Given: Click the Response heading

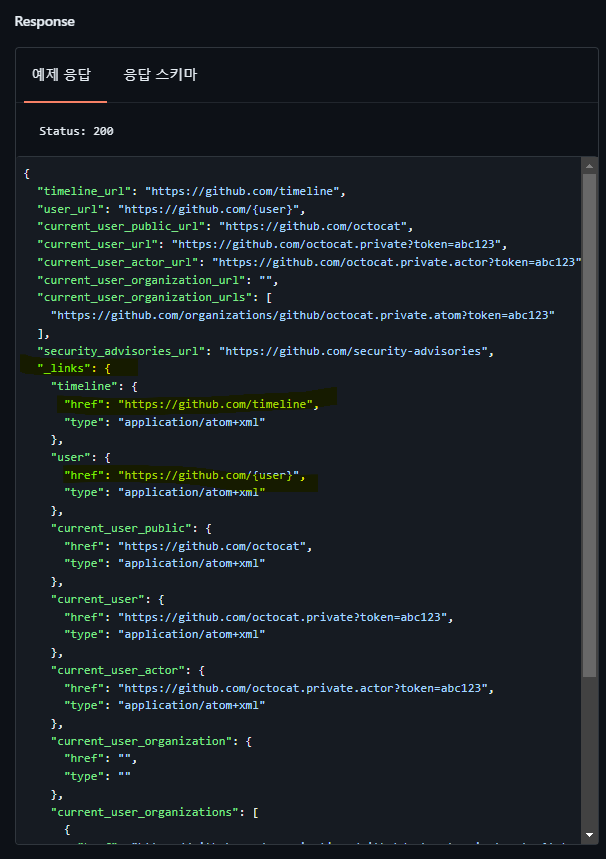Looking at the screenshot, I should click(x=44, y=21).
